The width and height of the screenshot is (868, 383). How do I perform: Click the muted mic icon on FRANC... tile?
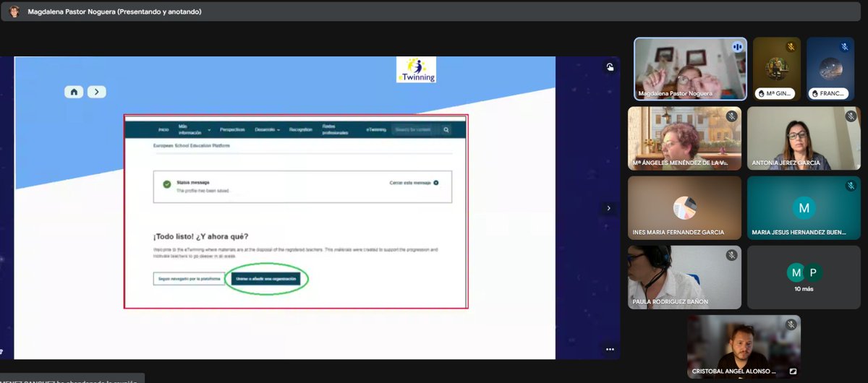844,47
